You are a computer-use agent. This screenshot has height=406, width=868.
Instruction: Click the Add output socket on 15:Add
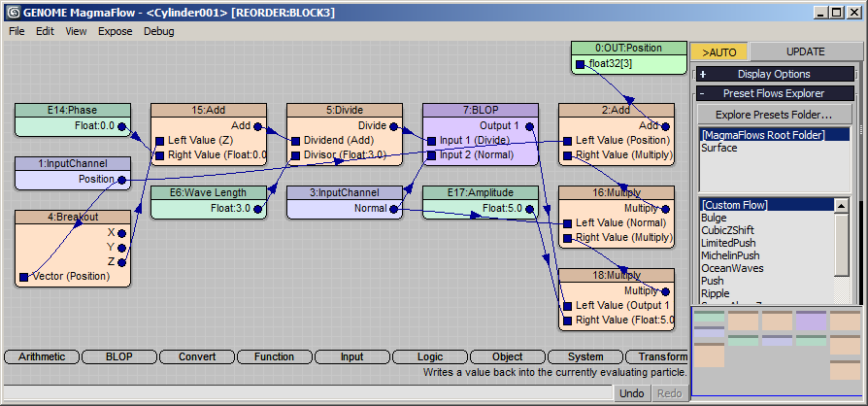click(257, 126)
